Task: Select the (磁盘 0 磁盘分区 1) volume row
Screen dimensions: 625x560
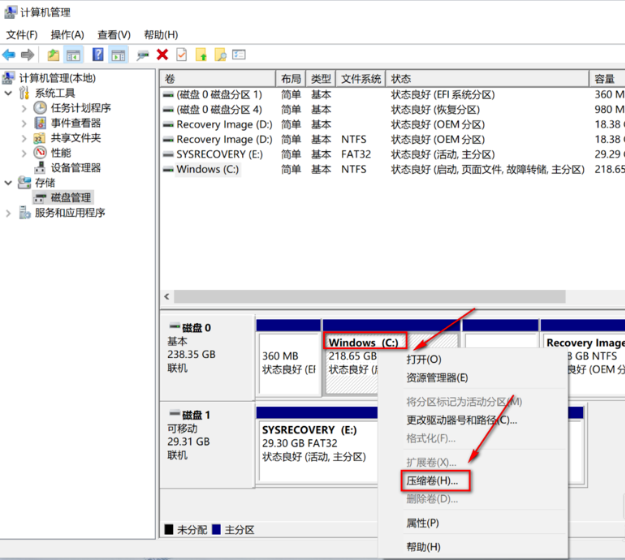Action: (x=393, y=94)
